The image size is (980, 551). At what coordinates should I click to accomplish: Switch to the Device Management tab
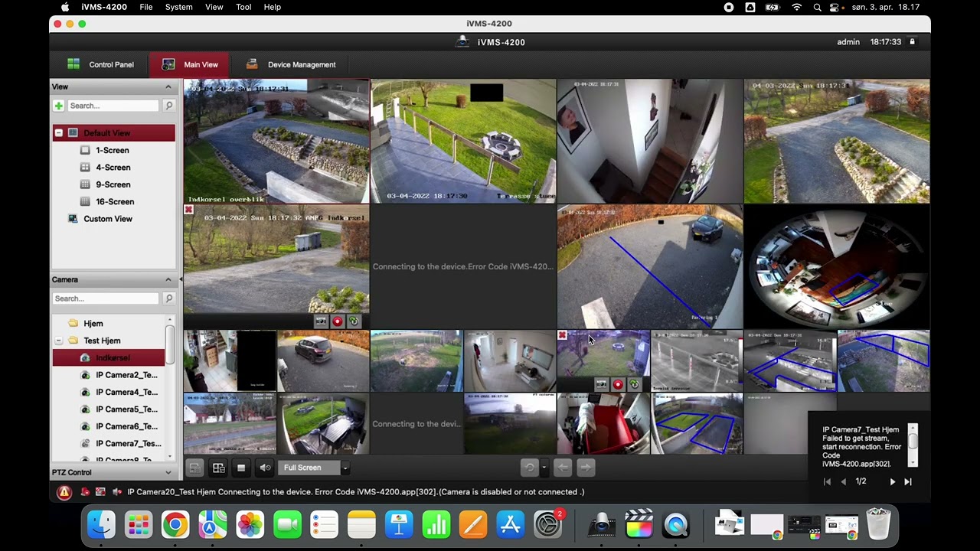point(291,64)
